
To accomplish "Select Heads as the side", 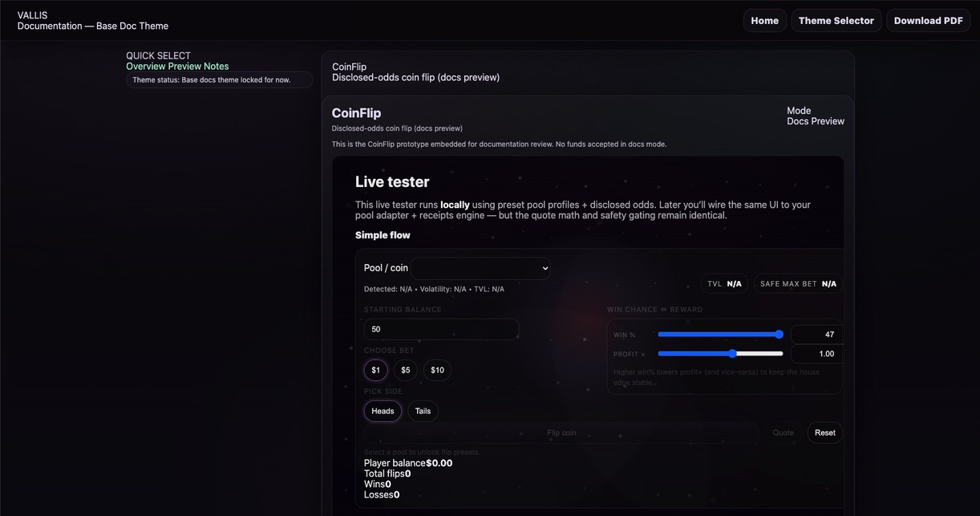I will point(383,411).
